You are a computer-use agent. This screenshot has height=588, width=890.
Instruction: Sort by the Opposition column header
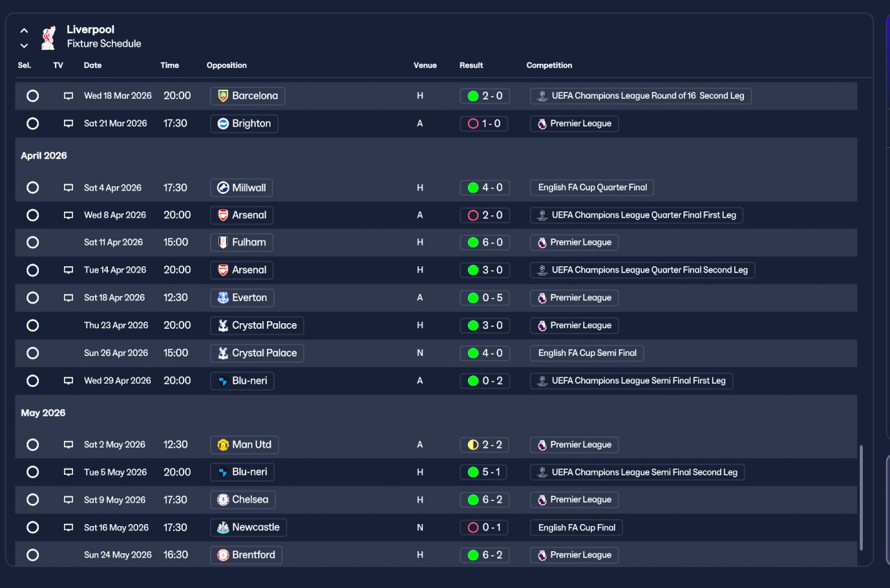227,65
